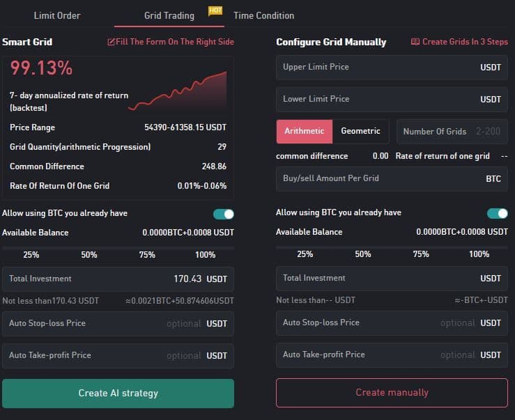The height and width of the screenshot is (420, 515).
Task: Click the HOT badge icon on Grid Trading
Action: (x=215, y=10)
